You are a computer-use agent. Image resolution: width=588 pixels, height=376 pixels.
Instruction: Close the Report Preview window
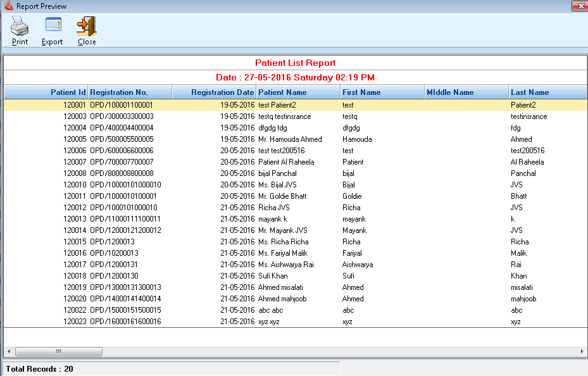(x=580, y=6)
